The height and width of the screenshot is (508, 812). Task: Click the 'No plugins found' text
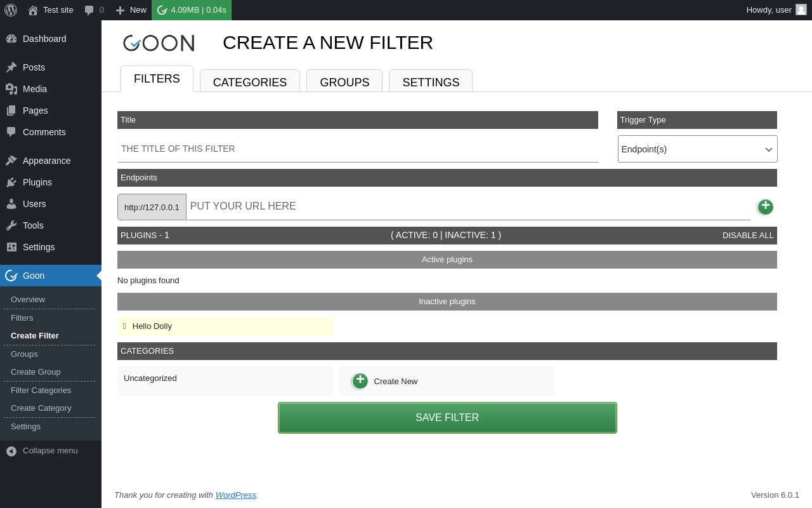pos(148,281)
